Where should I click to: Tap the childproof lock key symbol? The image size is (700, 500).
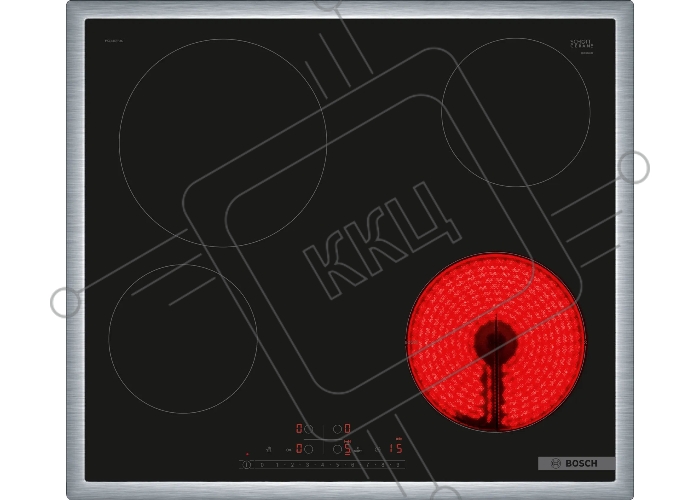(x=288, y=450)
